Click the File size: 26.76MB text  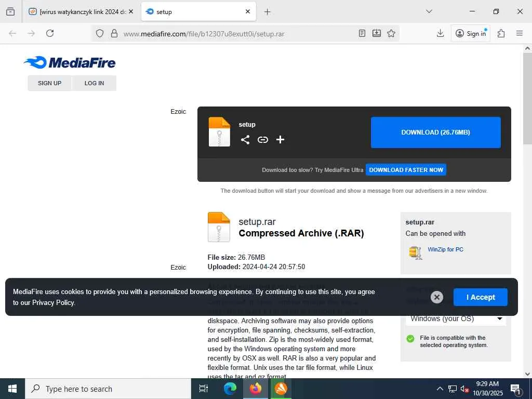pos(236,257)
